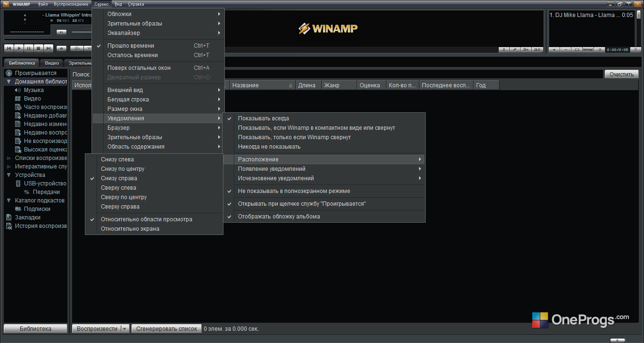Image resolution: width=644 pixels, height=343 pixels.
Task: Open the Справка menu
Action: (136, 4)
